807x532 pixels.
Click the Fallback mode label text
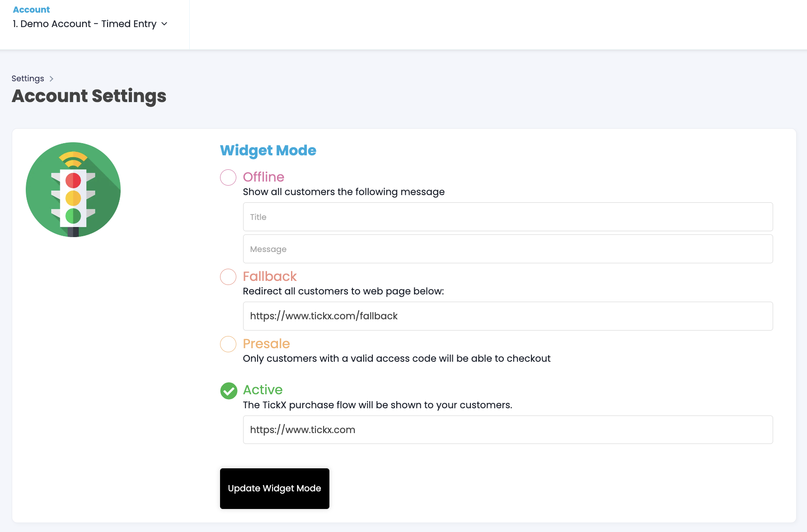(270, 276)
